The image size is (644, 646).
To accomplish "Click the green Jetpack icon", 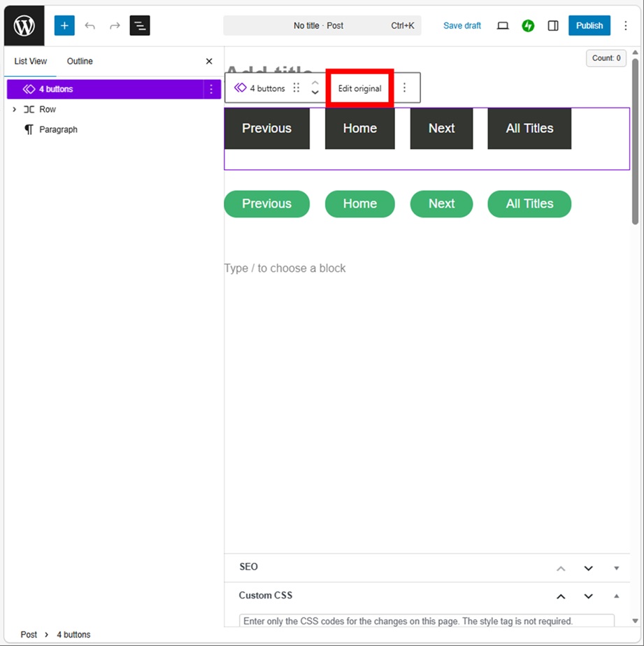I will click(528, 26).
